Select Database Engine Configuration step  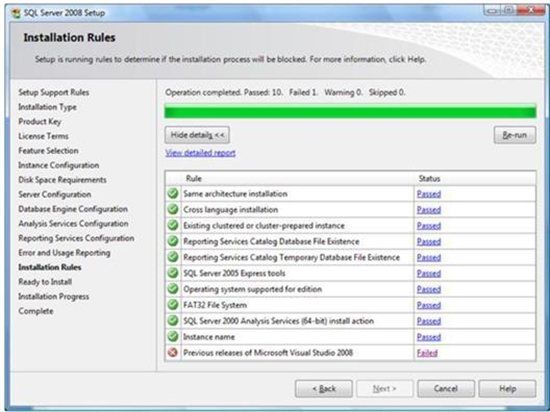point(73,209)
